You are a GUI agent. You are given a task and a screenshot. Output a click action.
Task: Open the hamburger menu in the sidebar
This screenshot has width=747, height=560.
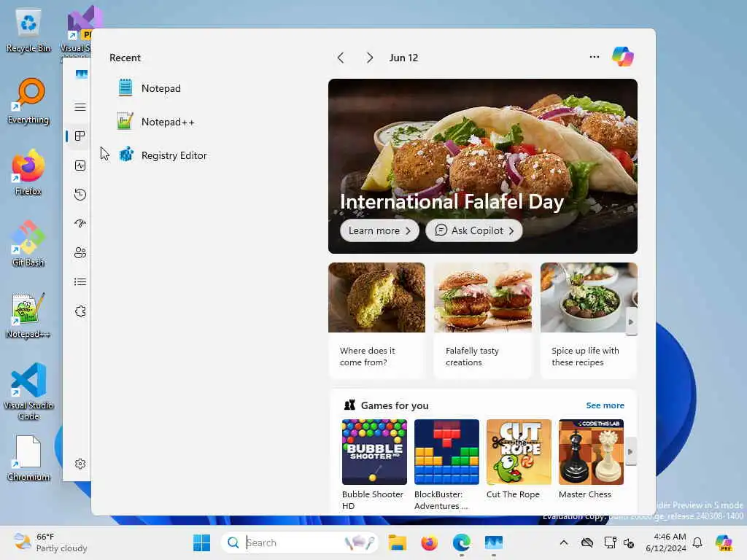click(80, 107)
